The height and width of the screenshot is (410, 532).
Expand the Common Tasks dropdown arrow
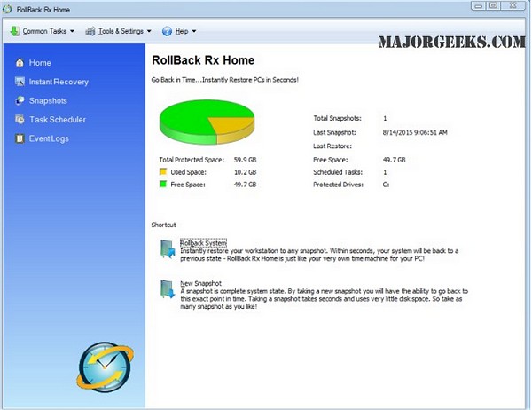72,31
